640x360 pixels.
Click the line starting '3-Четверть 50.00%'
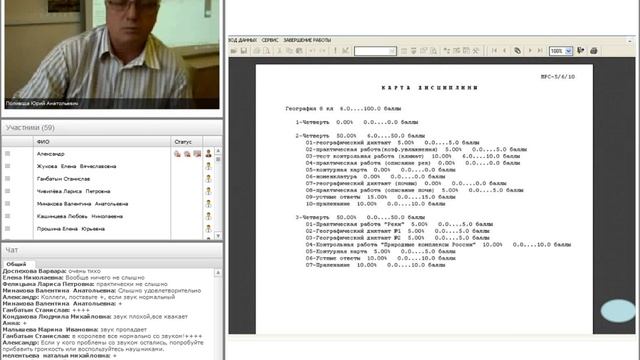pyautogui.click(x=360, y=217)
